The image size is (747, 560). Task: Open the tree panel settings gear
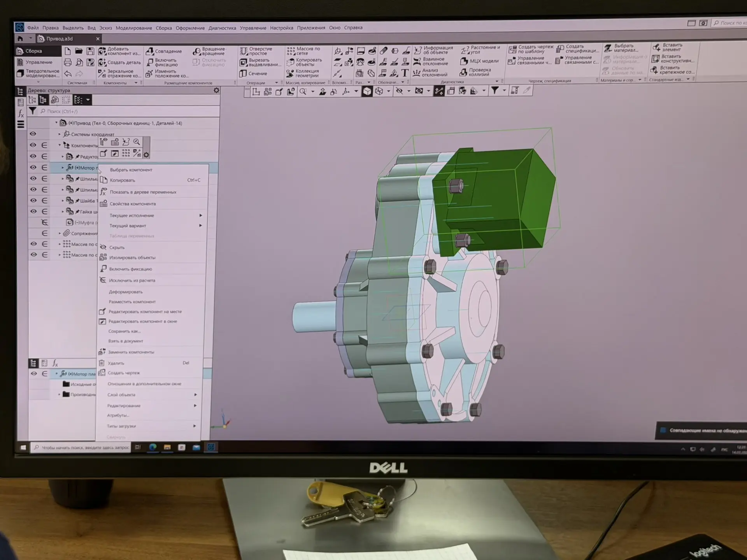[x=216, y=90]
